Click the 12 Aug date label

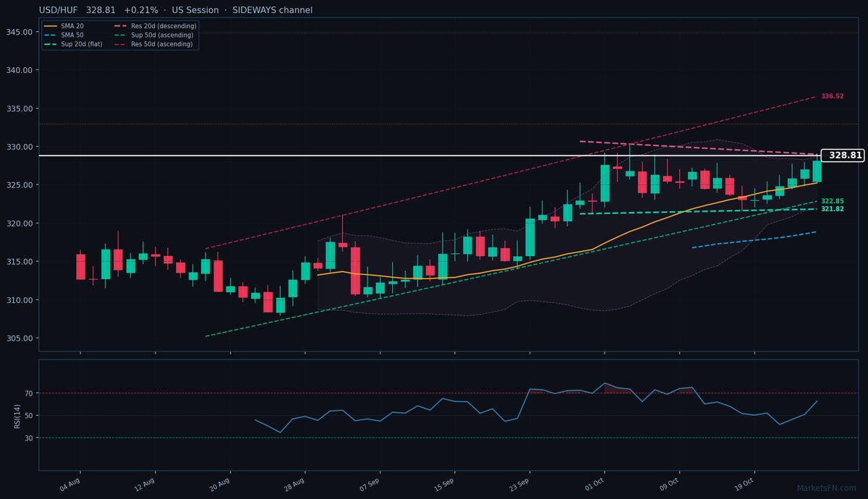click(145, 484)
